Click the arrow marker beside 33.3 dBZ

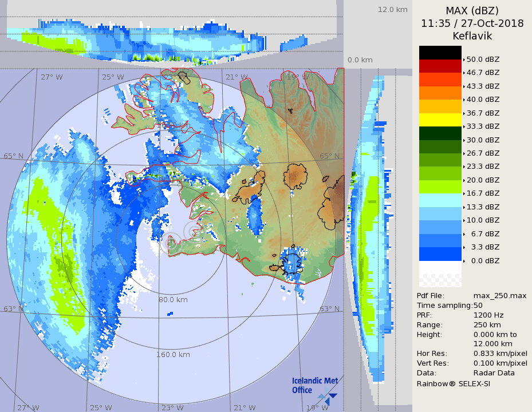[464, 126]
